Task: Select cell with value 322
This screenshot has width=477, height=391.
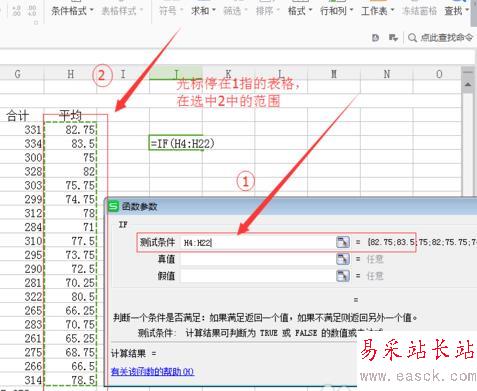Action: [x=22, y=297]
